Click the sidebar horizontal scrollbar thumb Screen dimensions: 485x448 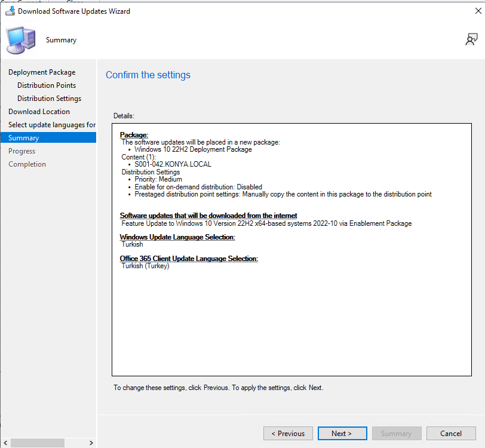38,443
